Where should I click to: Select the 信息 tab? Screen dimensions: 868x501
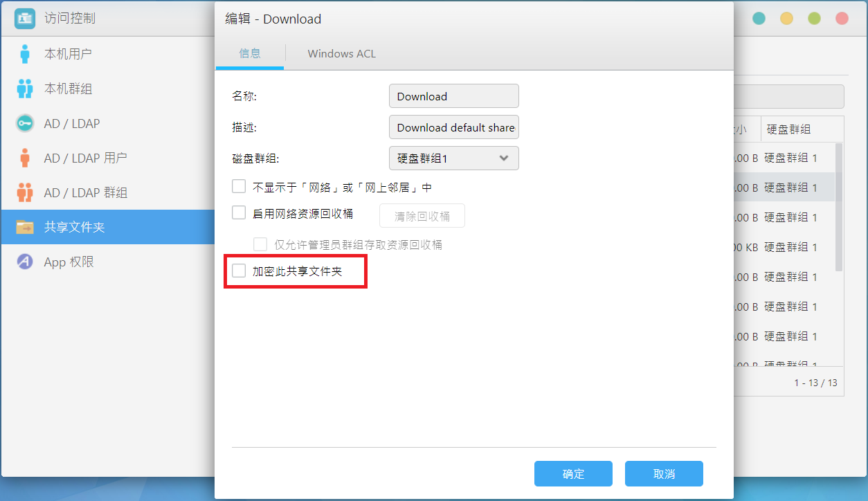coord(250,53)
